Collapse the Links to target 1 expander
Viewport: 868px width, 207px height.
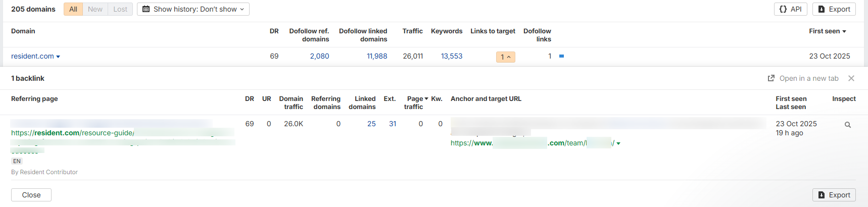click(506, 57)
